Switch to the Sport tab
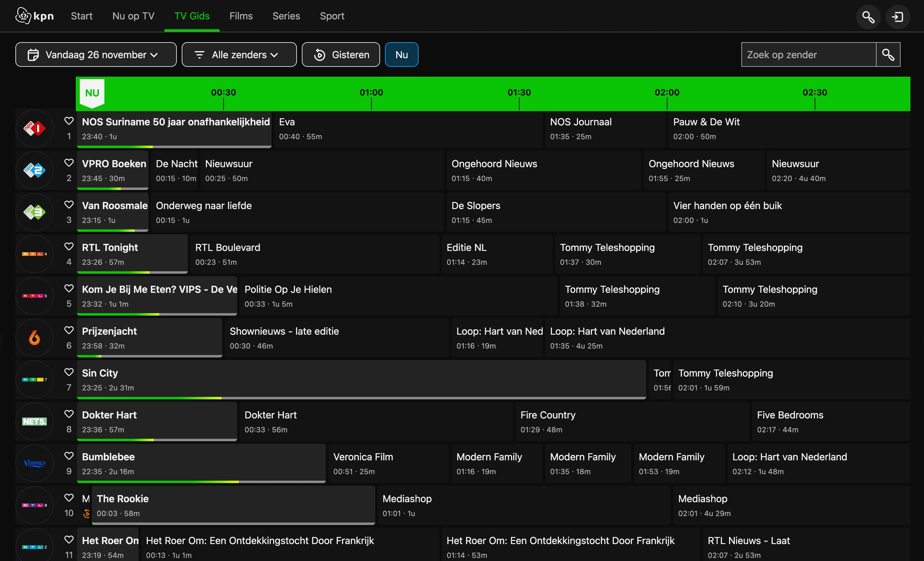 pyautogui.click(x=332, y=16)
